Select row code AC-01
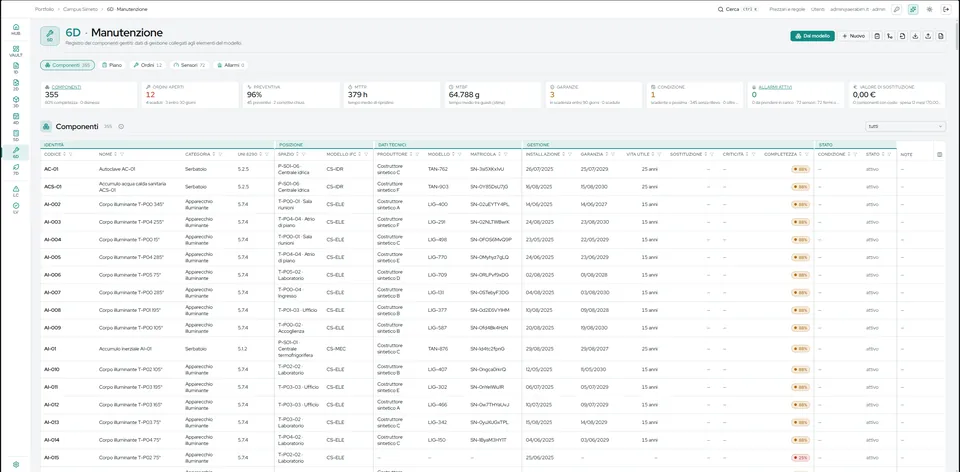960x472 pixels. pos(51,168)
